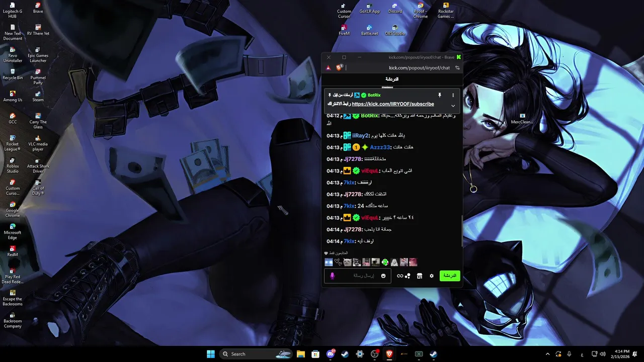This screenshot has width=644, height=362.
Task: Click the chat window vertical scrollbar
Action: click(462, 231)
